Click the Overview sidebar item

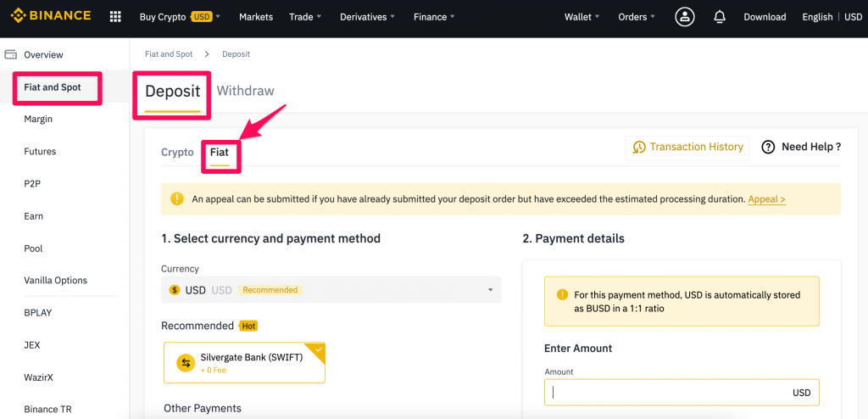[x=43, y=54]
